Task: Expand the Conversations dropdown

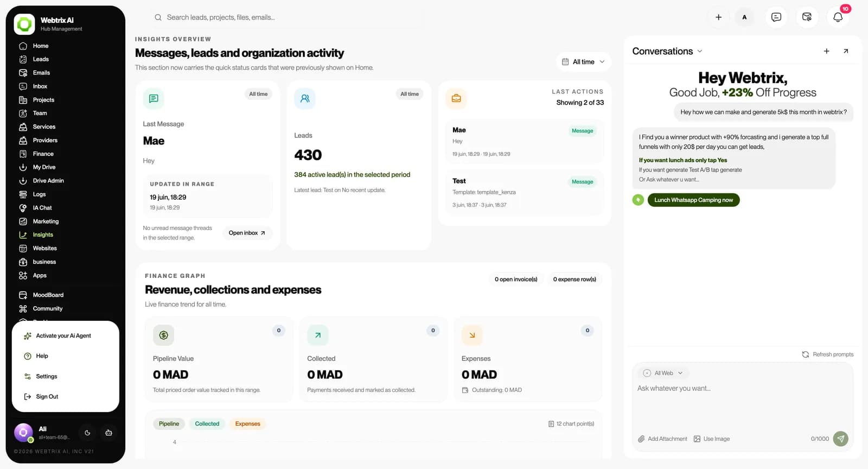Action: [x=667, y=51]
